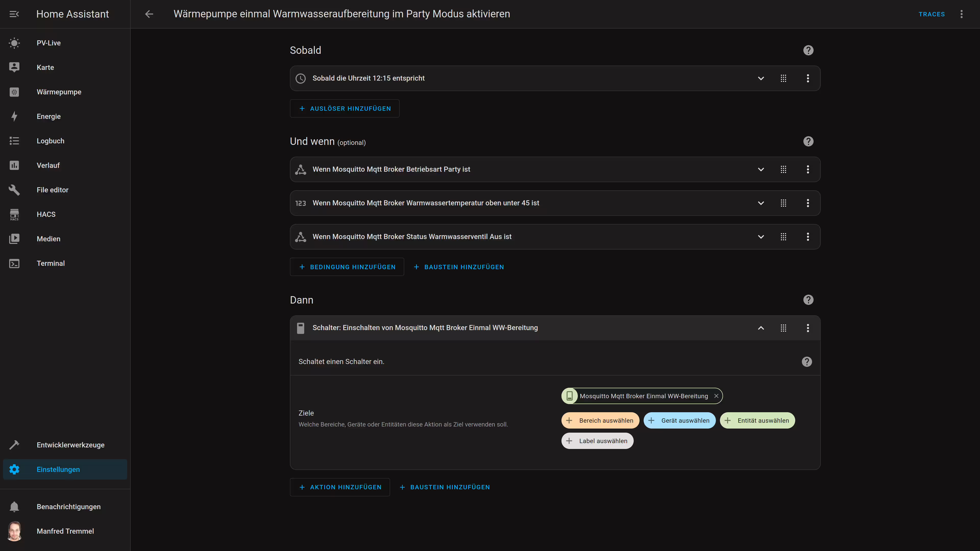This screenshot has width=980, height=551.
Task: Open the Verlauf chart icon
Action: pyautogui.click(x=14, y=165)
